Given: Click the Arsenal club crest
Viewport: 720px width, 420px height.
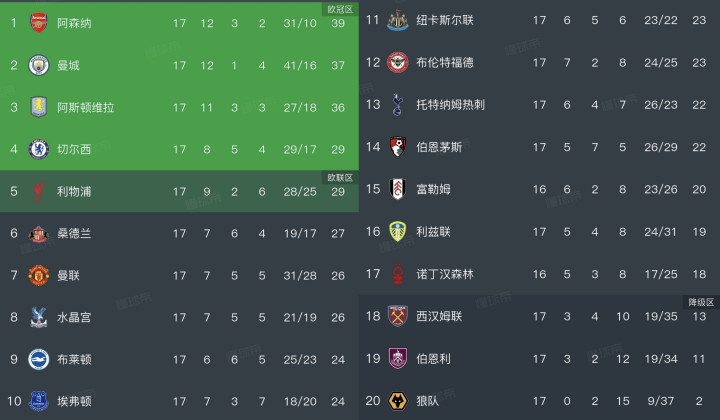Looking at the screenshot, I should (38, 22).
